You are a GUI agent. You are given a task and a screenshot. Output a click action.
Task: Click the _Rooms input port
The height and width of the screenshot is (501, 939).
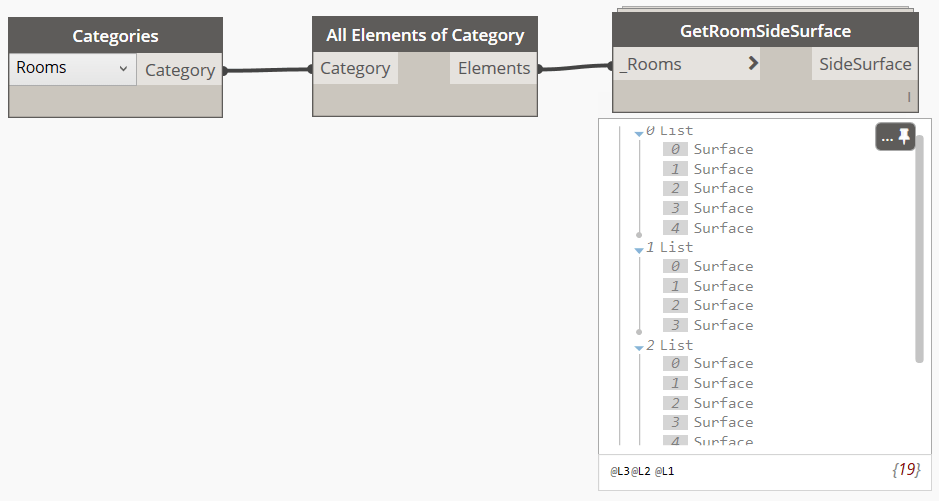651,64
